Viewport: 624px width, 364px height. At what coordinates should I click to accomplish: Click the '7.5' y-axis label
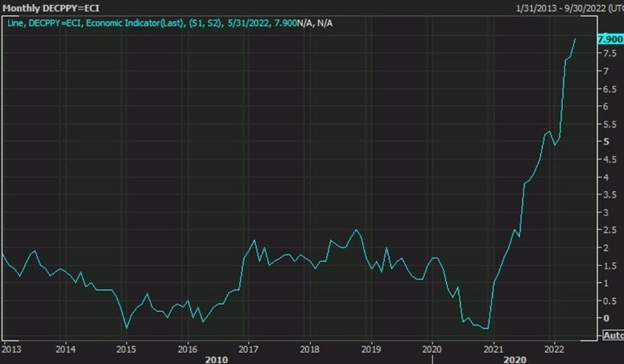[610, 53]
